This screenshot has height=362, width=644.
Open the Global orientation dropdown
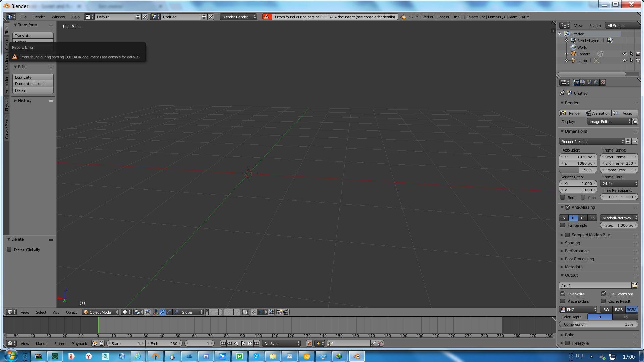pyautogui.click(x=191, y=312)
